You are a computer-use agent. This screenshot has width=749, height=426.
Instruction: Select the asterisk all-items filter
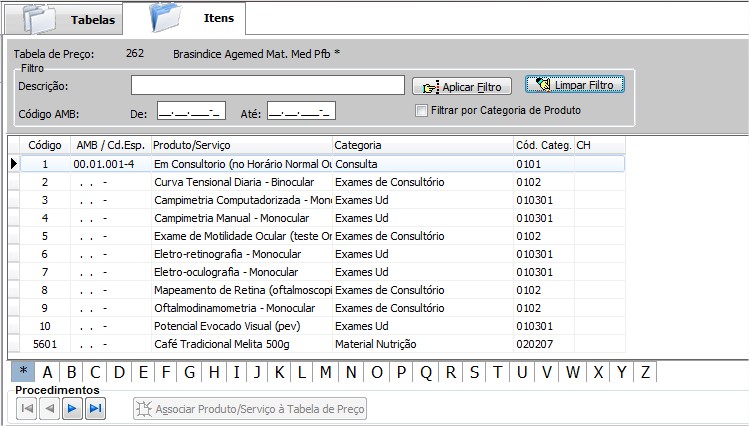point(22,373)
